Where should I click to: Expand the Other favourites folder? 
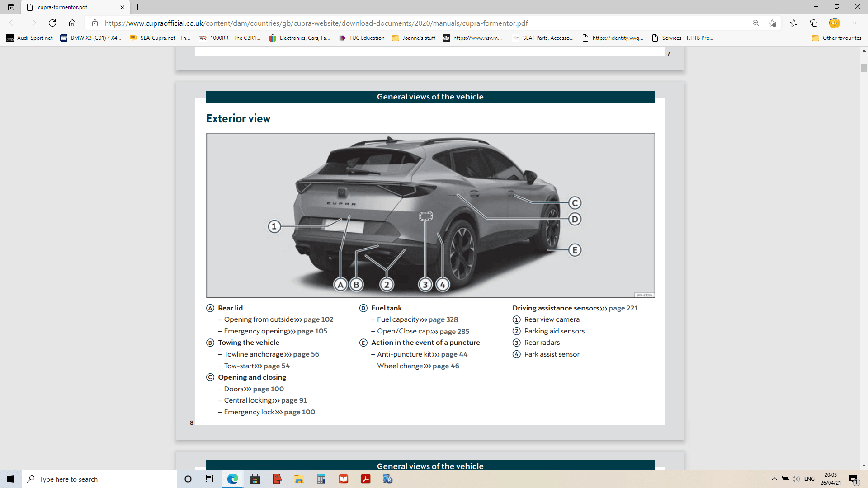[837, 38]
